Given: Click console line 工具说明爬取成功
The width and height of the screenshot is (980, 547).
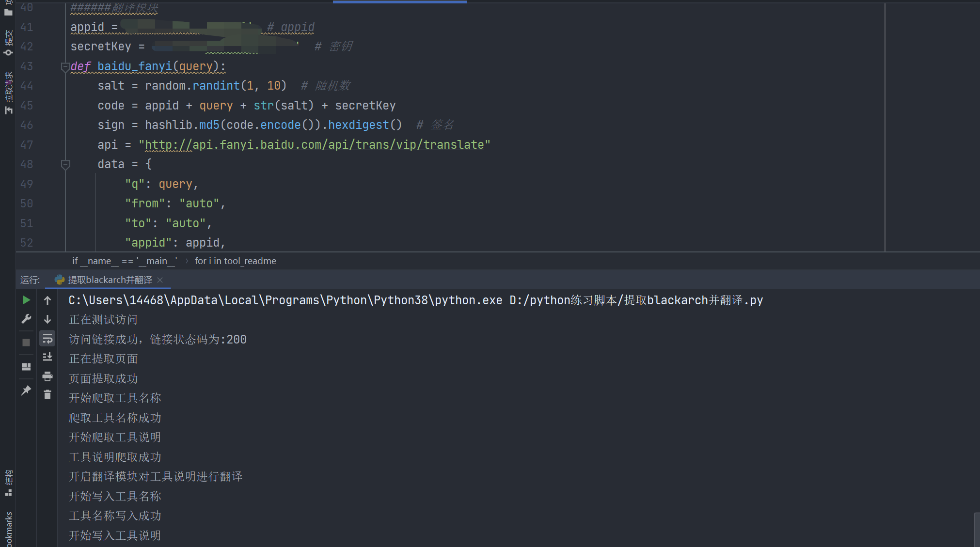Looking at the screenshot, I should (x=115, y=457).
